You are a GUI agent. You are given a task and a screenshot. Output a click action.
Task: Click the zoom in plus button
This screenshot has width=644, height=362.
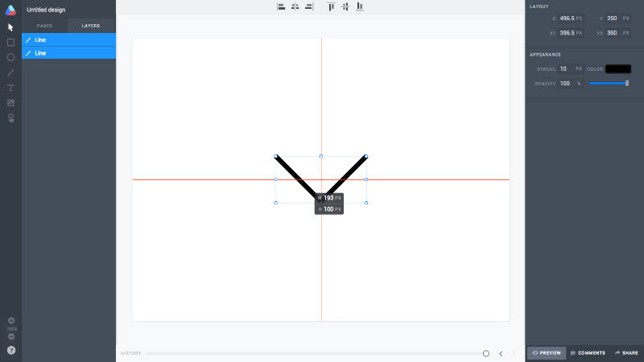pos(11,320)
